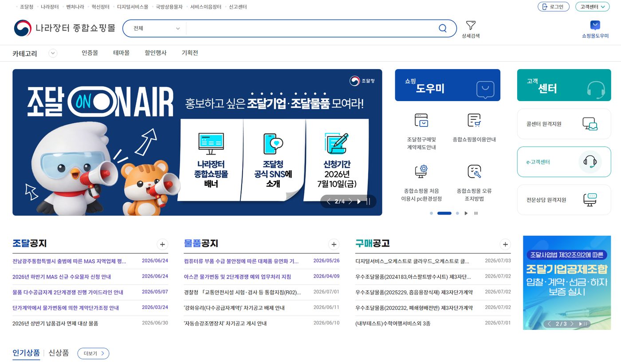The width and height of the screenshot is (621, 364).
Task: Go to 조달청 top link
Action: point(27,7)
